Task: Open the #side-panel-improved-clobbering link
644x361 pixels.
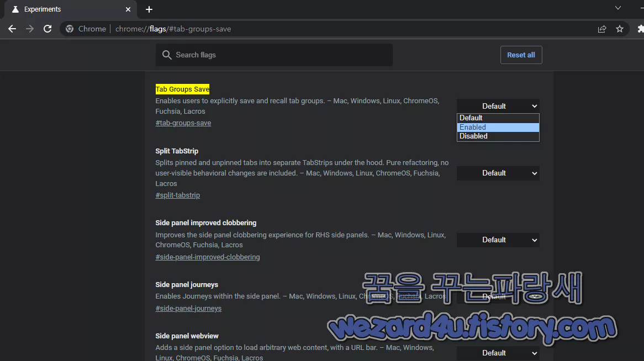Action: [x=208, y=257]
